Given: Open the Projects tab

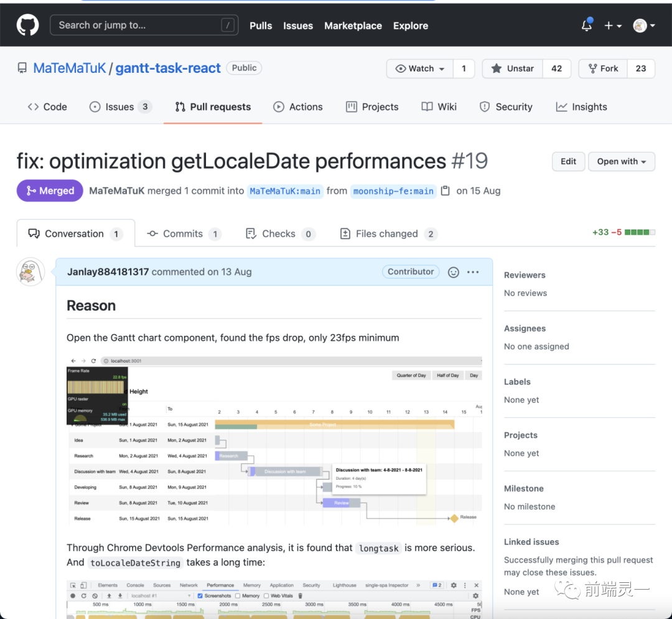Looking at the screenshot, I should pos(372,106).
